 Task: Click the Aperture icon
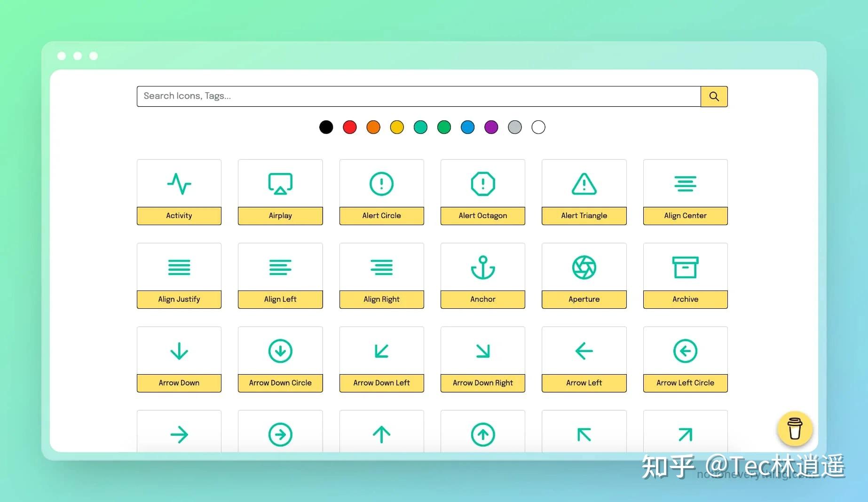pos(584,267)
